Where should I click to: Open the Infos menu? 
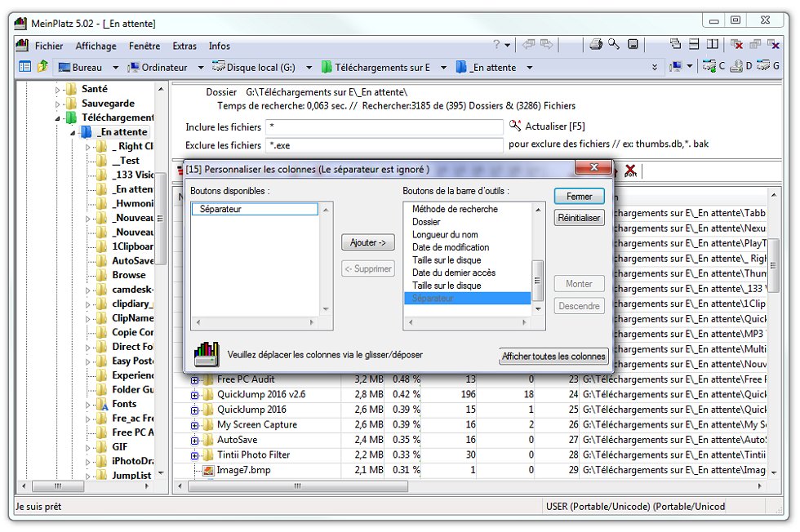(220, 46)
